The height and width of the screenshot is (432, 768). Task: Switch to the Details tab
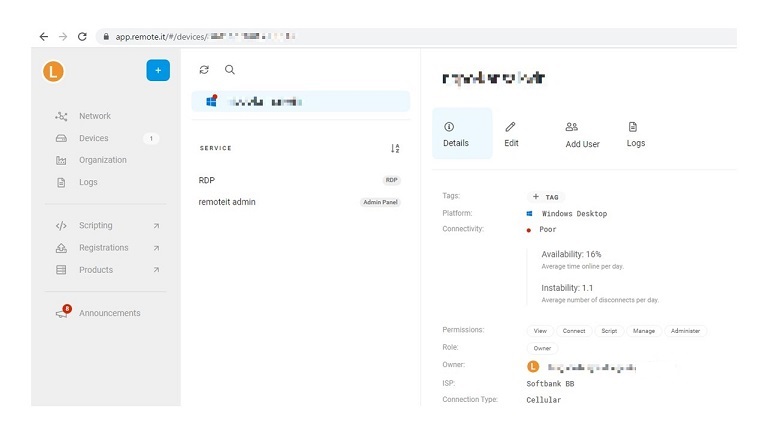[462, 133]
